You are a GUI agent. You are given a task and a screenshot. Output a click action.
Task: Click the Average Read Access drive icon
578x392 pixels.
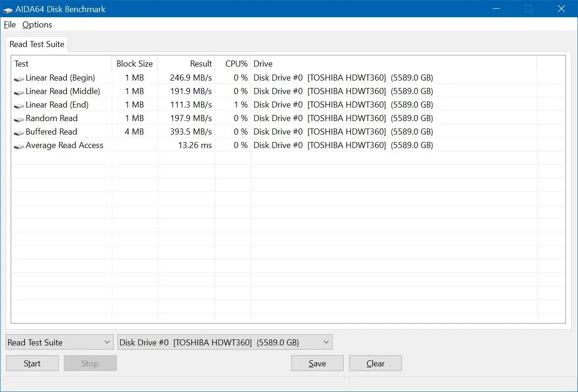click(x=19, y=146)
